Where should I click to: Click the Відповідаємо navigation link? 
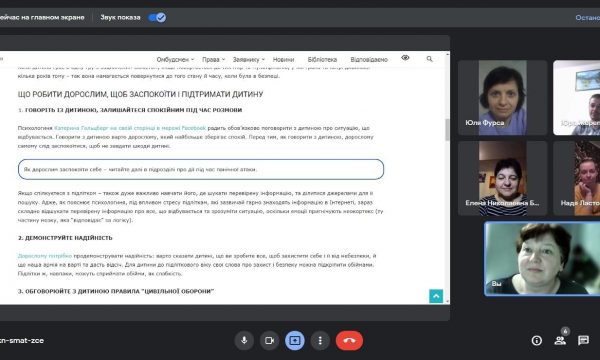[369, 59]
